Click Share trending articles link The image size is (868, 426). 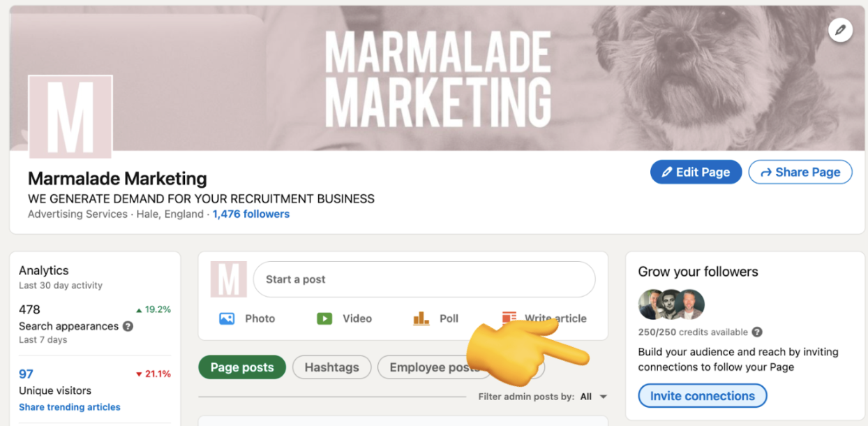pos(70,407)
